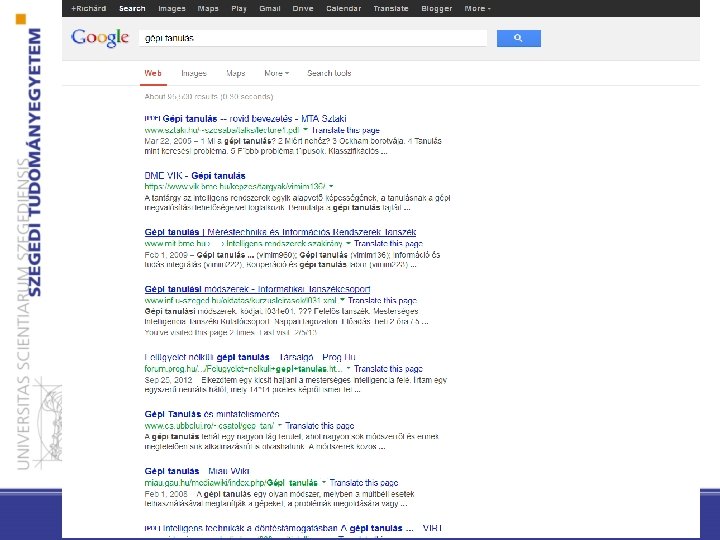
Task: Open the Méréstechnika és Információs Rendszerek Tanszék result
Action: [280, 232]
